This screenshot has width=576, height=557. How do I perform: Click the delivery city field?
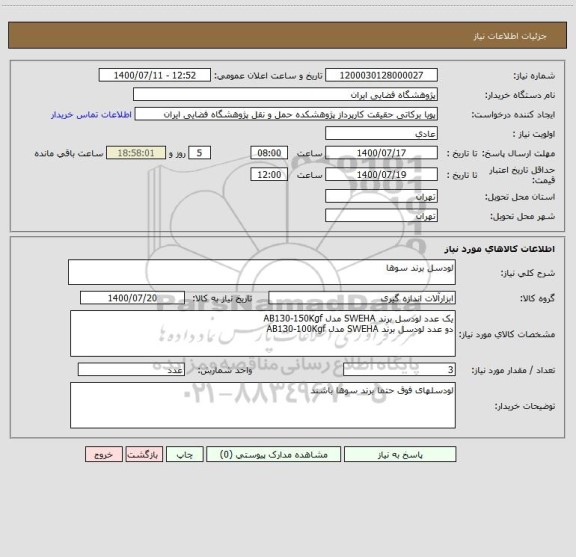(381, 215)
